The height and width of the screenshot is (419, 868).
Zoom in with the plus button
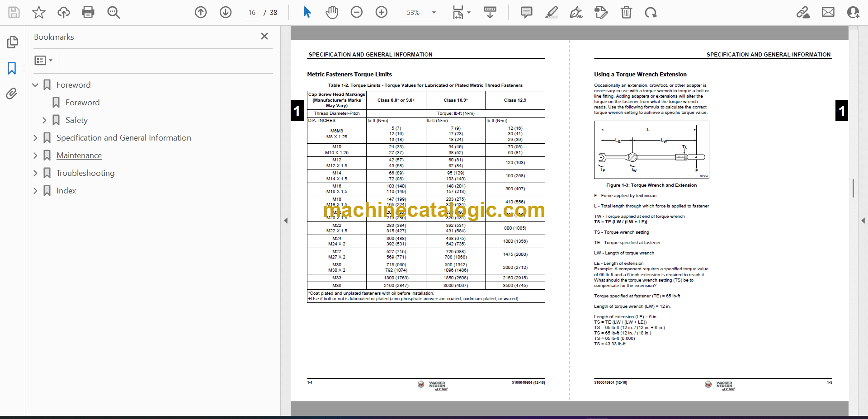tap(382, 12)
